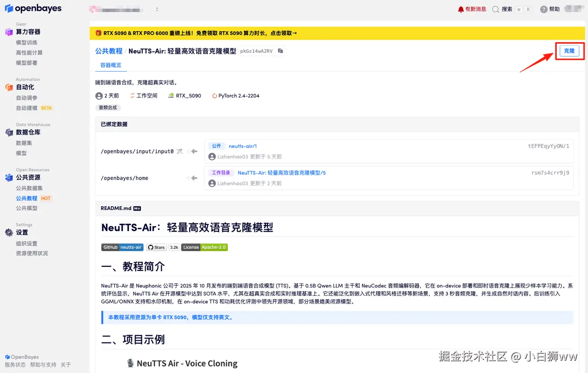Open 数据集 in sidebar
588x373 pixels.
tap(24, 143)
